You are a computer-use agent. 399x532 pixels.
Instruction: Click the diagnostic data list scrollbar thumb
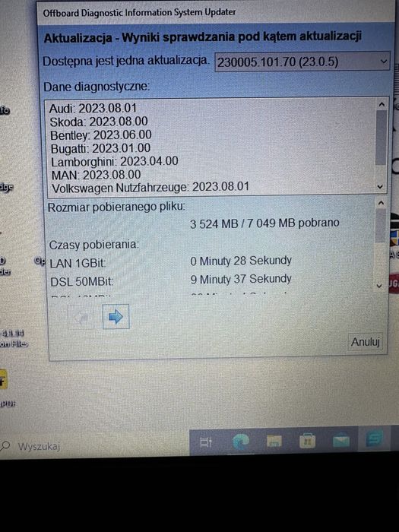pyautogui.click(x=381, y=138)
